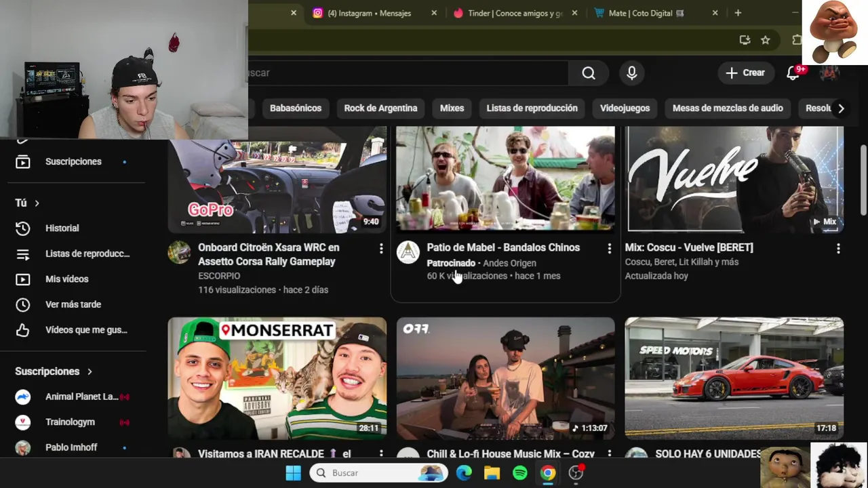Select the Listas de reproducción chip

click(532, 108)
